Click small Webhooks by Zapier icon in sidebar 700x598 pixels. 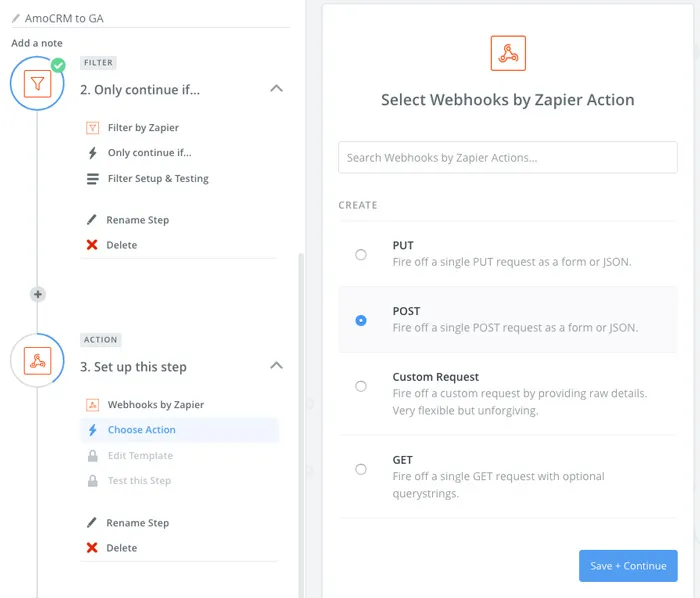point(92,405)
